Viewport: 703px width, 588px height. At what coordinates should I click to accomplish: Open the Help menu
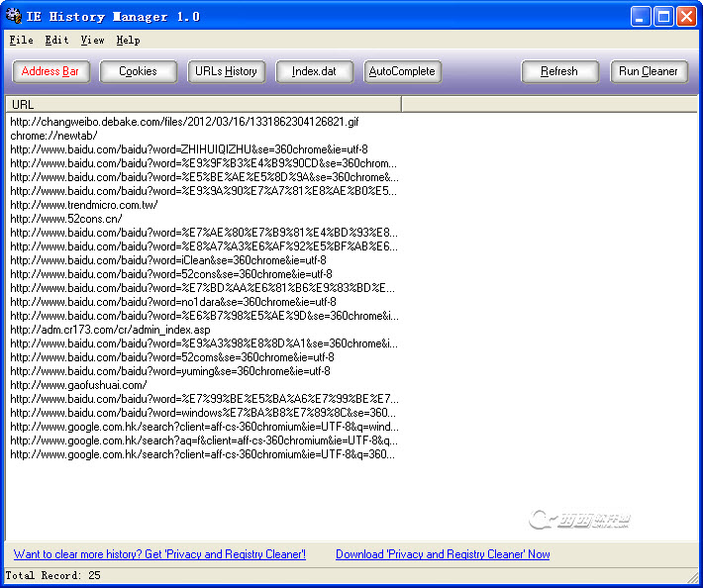pyautogui.click(x=129, y=41)
